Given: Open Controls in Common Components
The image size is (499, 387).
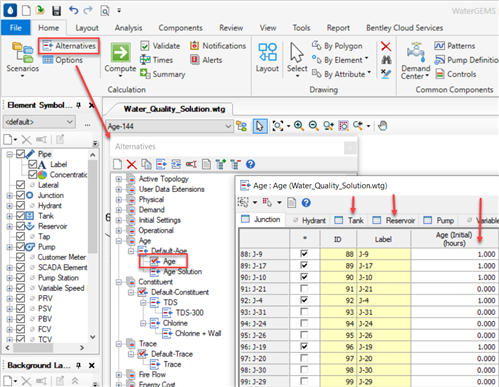Looking at the screenshot, I should [x=455, y=74].
